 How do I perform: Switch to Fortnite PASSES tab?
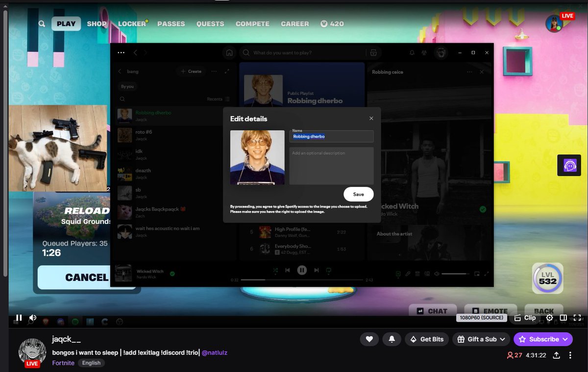[171, 23]
